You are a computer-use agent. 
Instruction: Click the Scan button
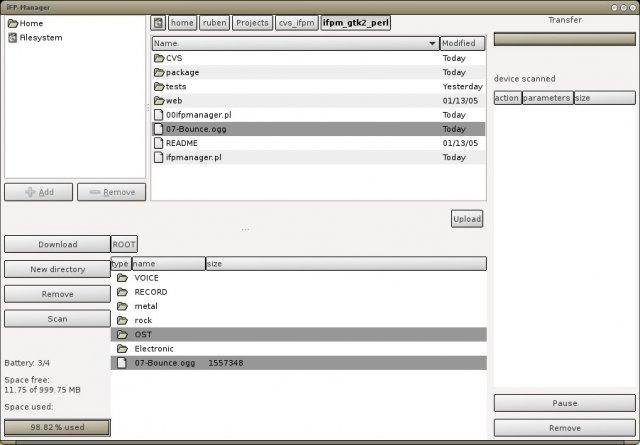click(x=58, y=319)
